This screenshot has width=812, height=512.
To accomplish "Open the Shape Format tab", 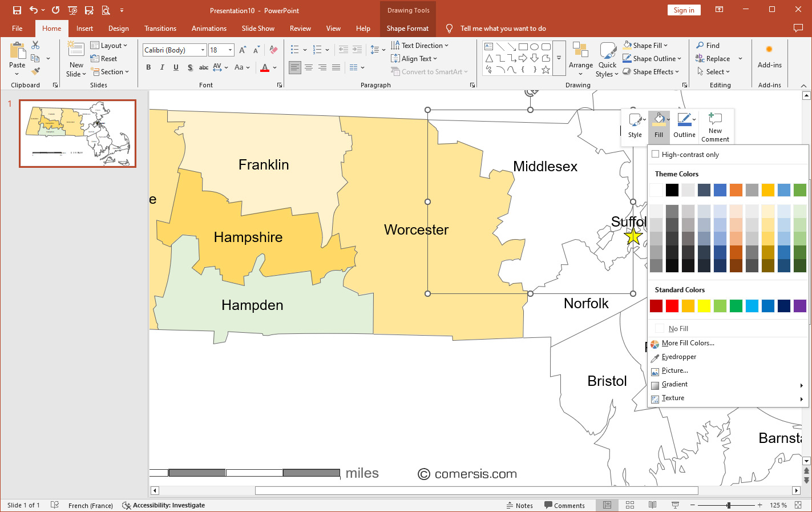I will [x=407, y=29].
